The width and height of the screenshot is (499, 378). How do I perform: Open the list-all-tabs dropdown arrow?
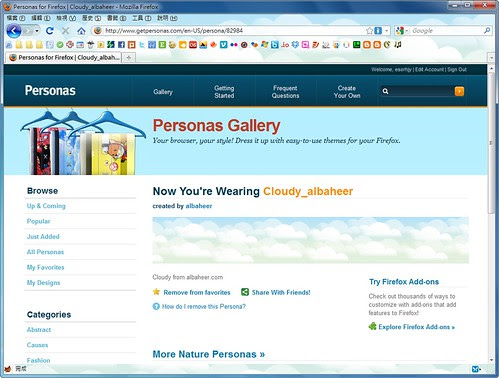coord(491,58)
